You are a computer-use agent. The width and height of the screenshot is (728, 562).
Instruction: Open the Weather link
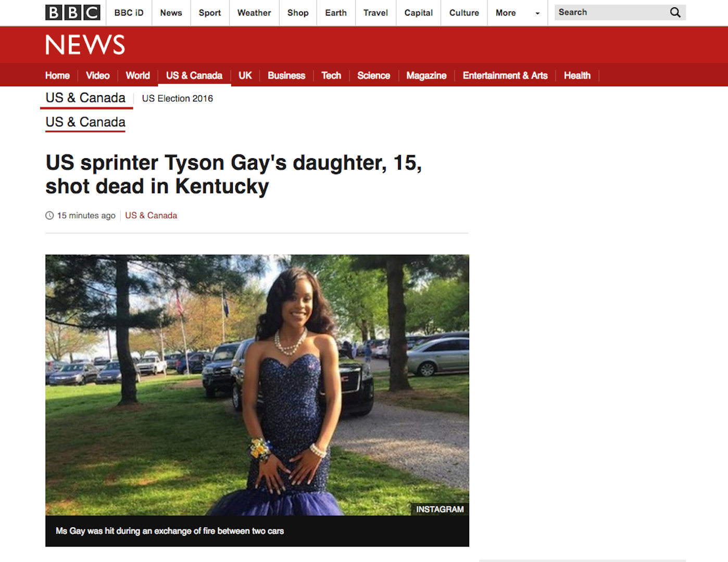[254, 12]
